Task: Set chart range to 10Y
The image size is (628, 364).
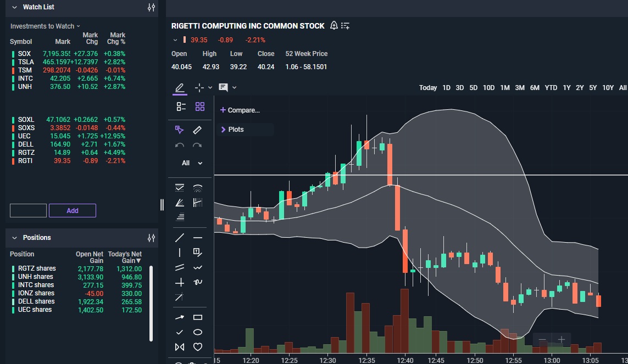Action: pos(608,88)
